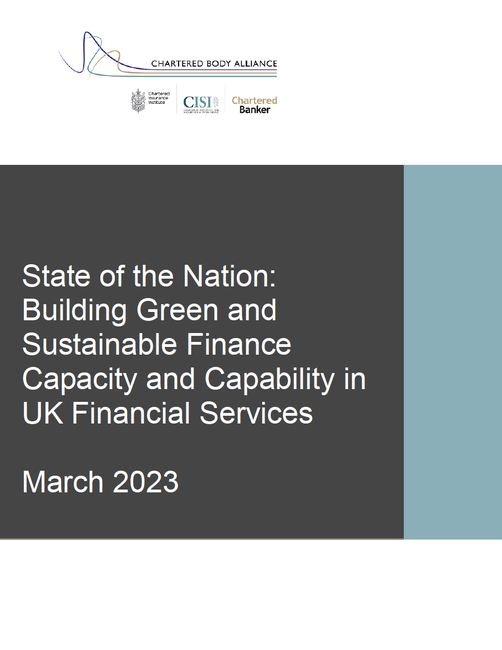Click the black word 'Banker'

click(x=255, y=110)
